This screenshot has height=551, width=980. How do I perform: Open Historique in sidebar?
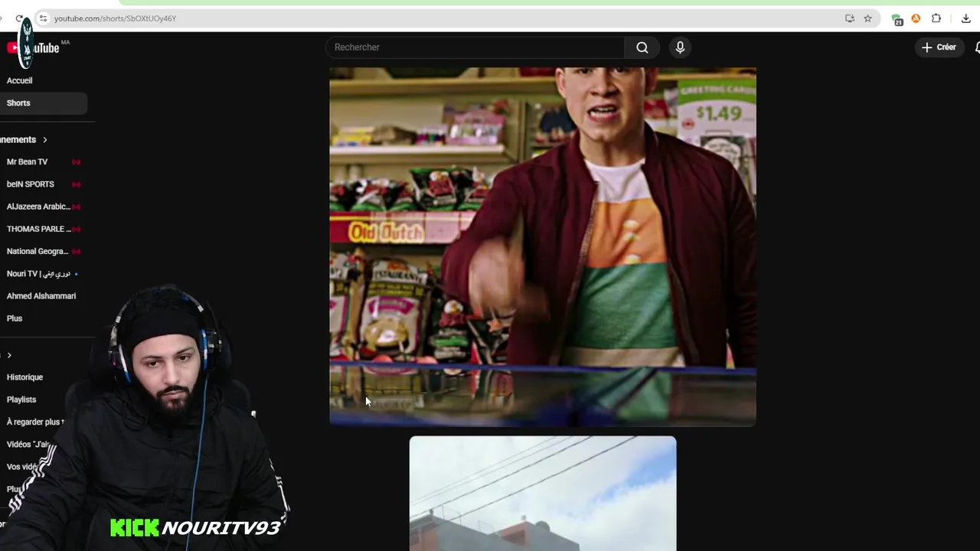click(x=24, y=377)
